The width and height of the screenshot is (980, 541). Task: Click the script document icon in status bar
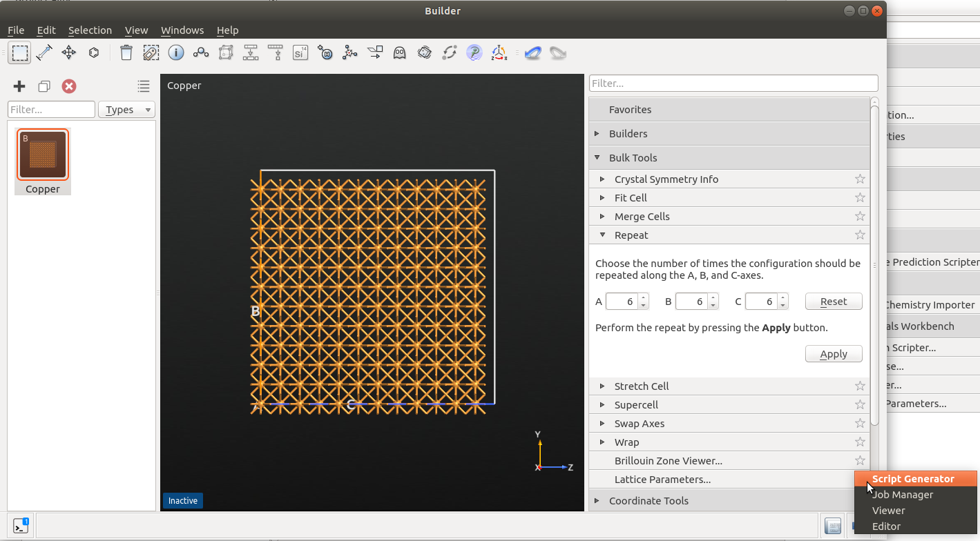click(x=833, y=526)
